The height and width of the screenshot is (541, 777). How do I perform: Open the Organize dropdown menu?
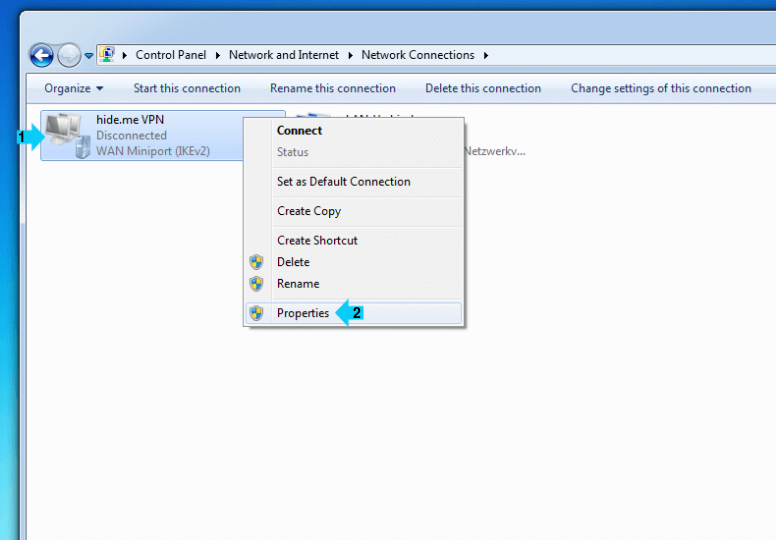click(73, 88)
